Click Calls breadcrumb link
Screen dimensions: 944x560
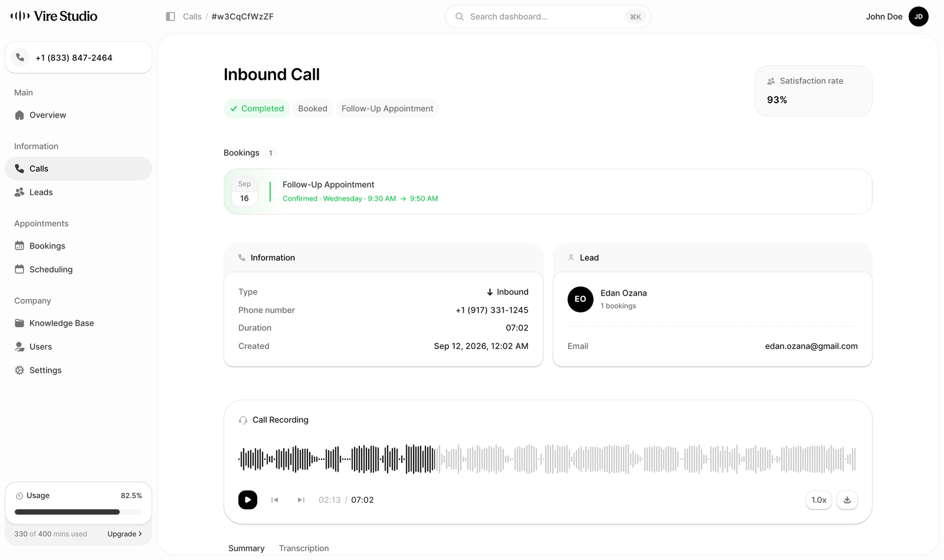192,17
